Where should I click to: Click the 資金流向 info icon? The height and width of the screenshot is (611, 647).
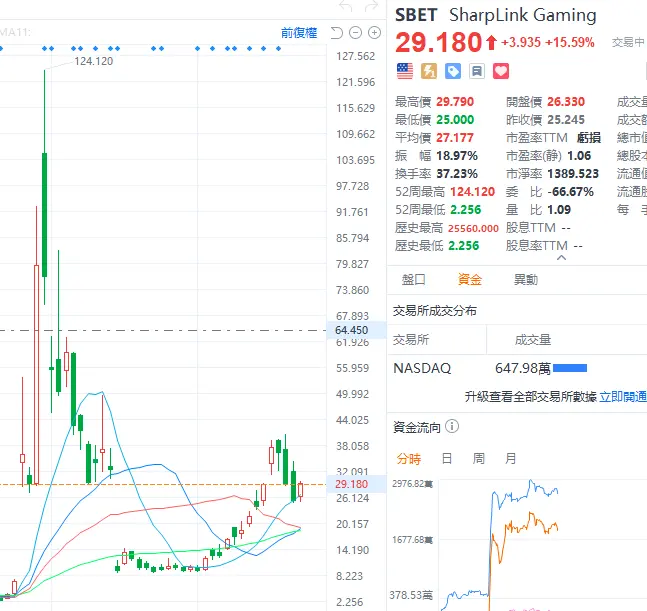click(x=452, y=426)
